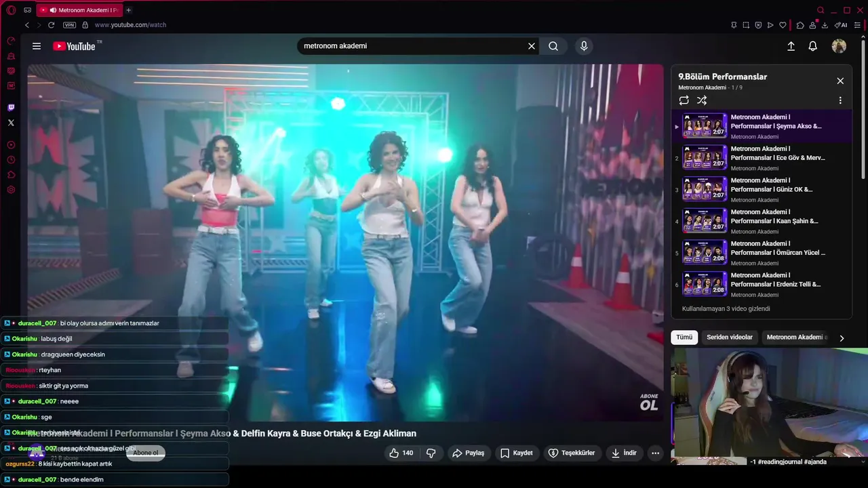The width and height of the screenshot is (868, 488).
Task: Show more filter chips with right arrow
Action: [x=842, y=338]
